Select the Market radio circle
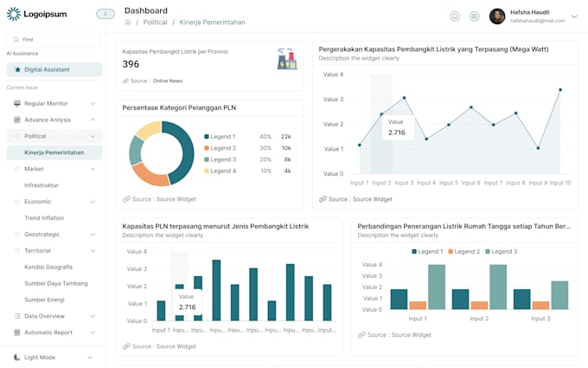The image size is (588, 368). pyautogui.click(x=17, y=169)
